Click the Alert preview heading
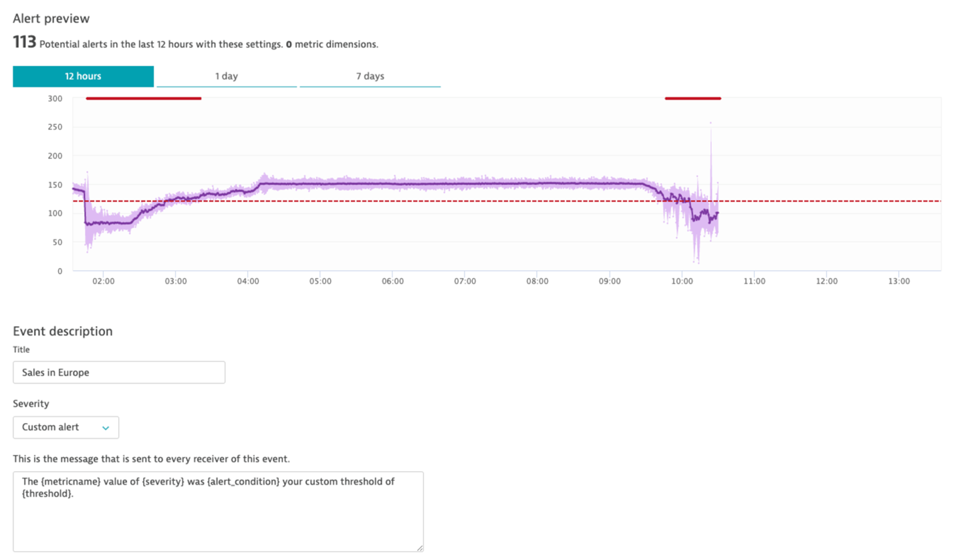The width and height of the screenshot is (956, 560). [x=51, y=18]
